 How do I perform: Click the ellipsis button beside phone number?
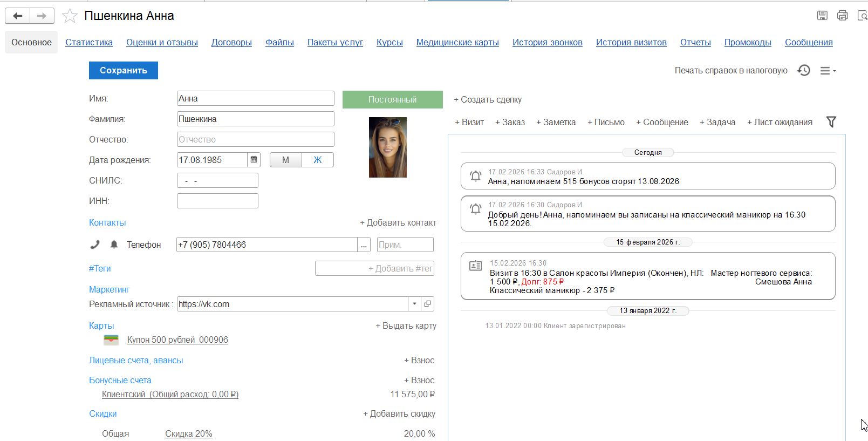pos(364,245)
